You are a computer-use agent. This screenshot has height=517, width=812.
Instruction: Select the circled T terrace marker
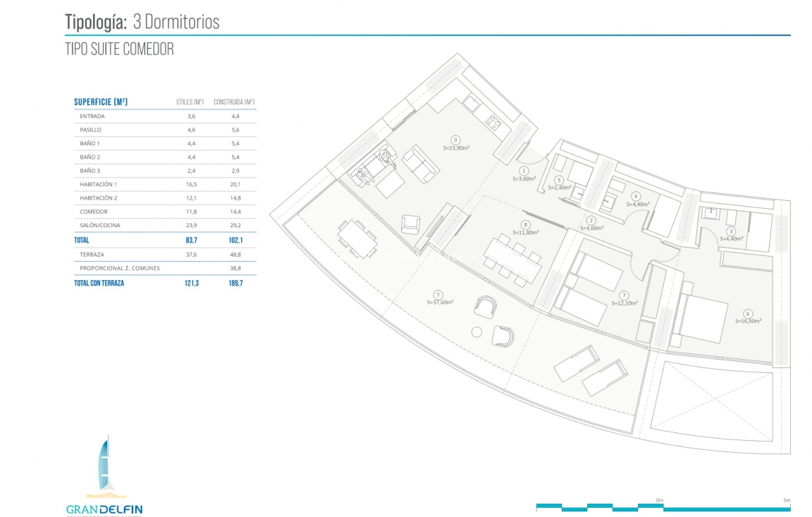click(438, 294)
